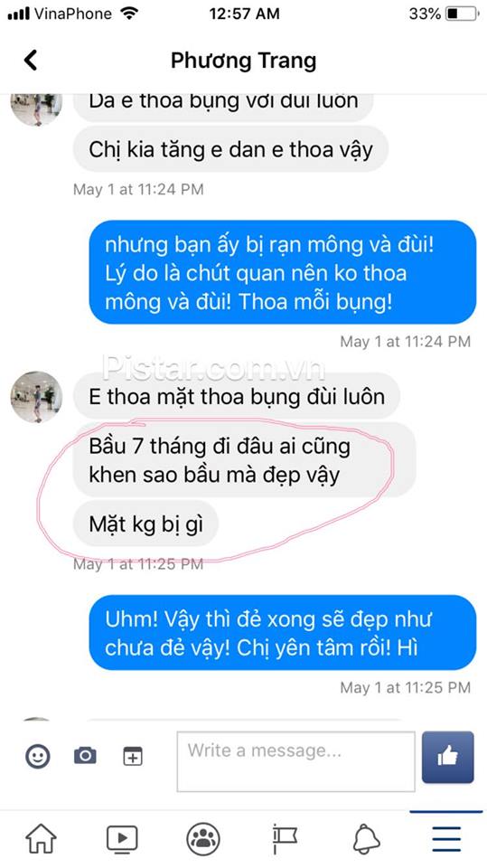Image resolution: width=487 pixels, height=868 pixels.
Task: Send a thumbs-up like
Action: [x=448, y=757]
